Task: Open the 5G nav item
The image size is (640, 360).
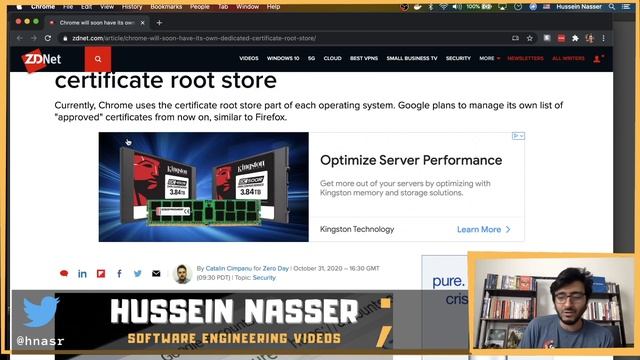Action: (311, 58)
